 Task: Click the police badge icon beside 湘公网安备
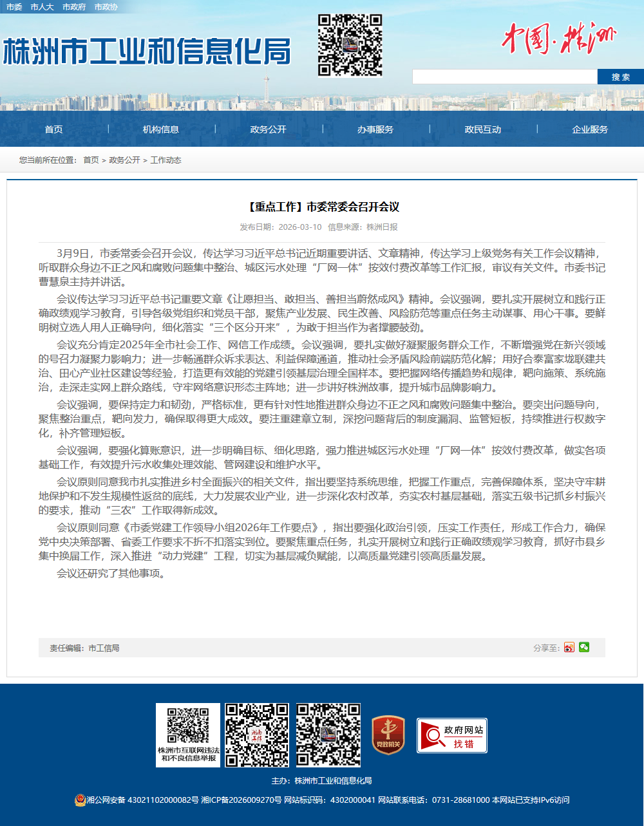coord(80,800)
